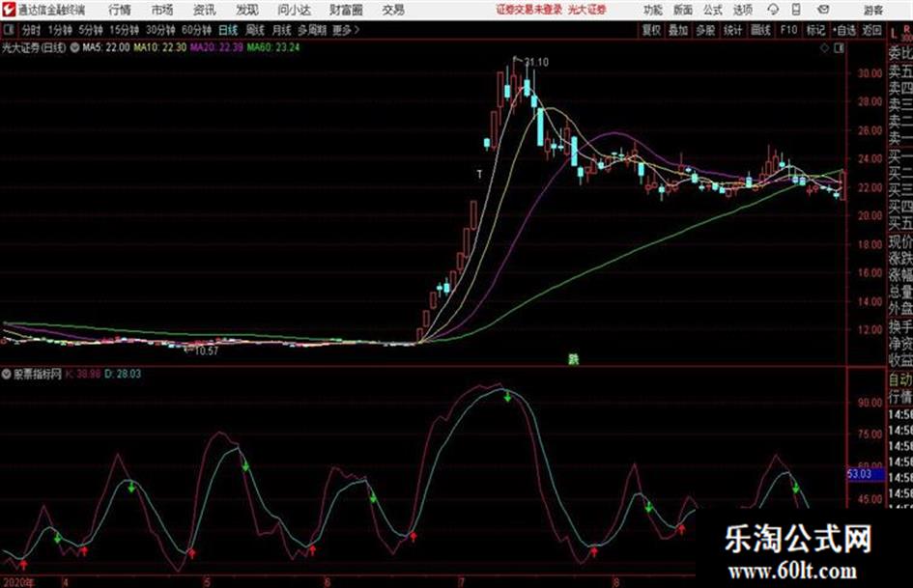Click the customer service headset icon
This screenshot has width=913, height=588.
coord(773,10)
